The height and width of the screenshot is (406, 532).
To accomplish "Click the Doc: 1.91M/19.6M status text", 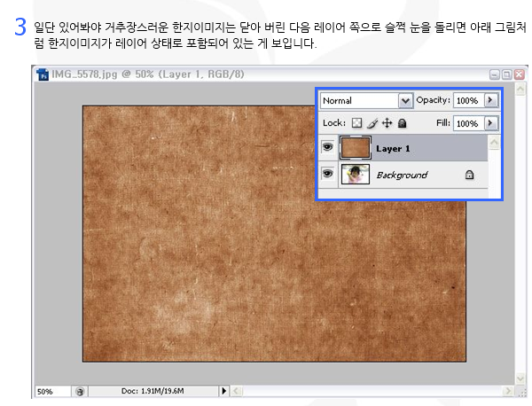I will coord(153,391).
